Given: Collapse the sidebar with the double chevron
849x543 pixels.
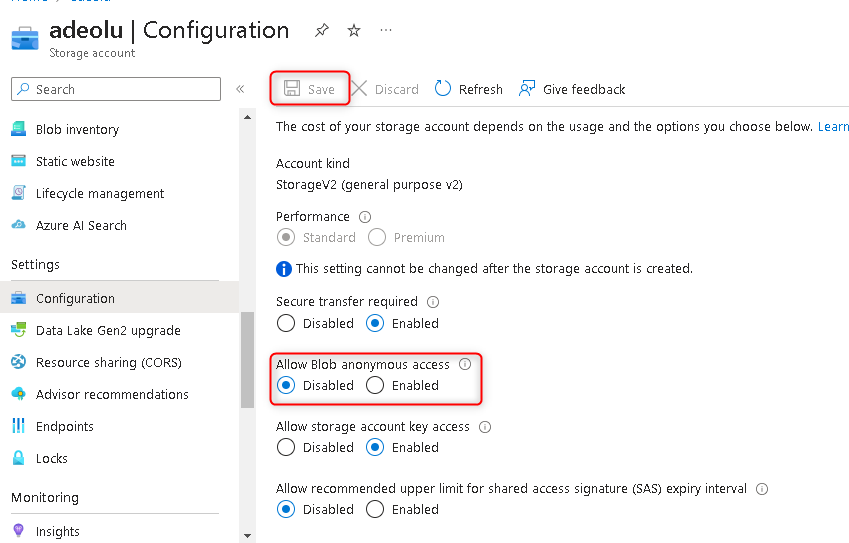Looking at the screenshot, I should [240, 89].
